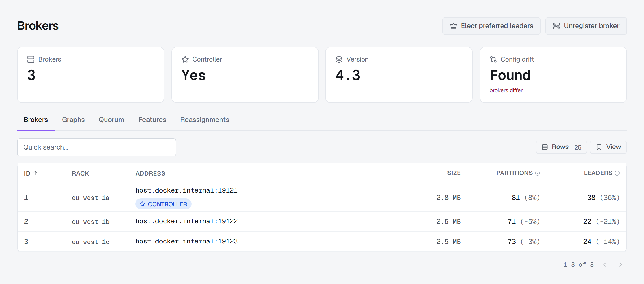Switch to the Quorum tab
Viewport: 644px width, 284px height.
111,120
